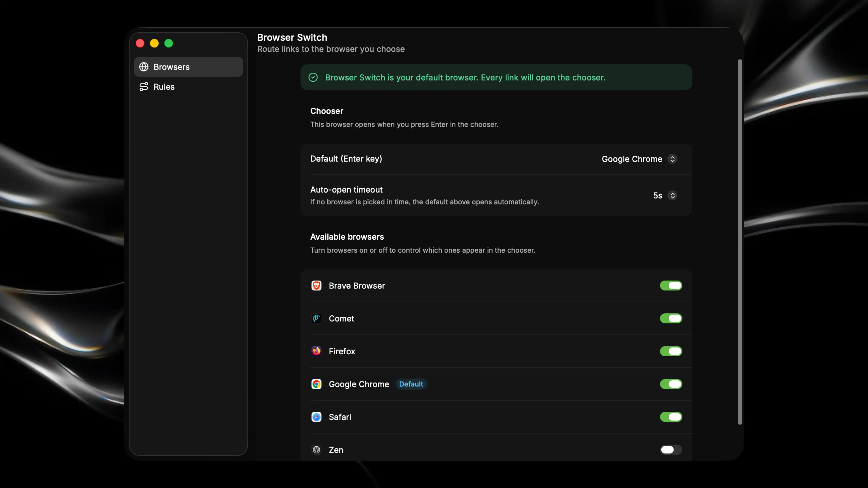868x488 pixels.
Task: Click the Chooser section heading
Action: (327, 111)
